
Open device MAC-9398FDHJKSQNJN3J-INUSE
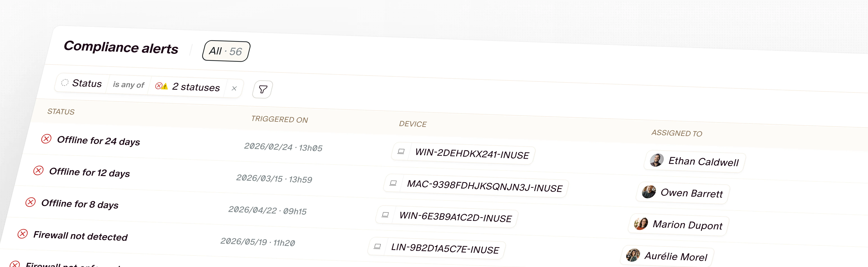click(x=485, y=186)
